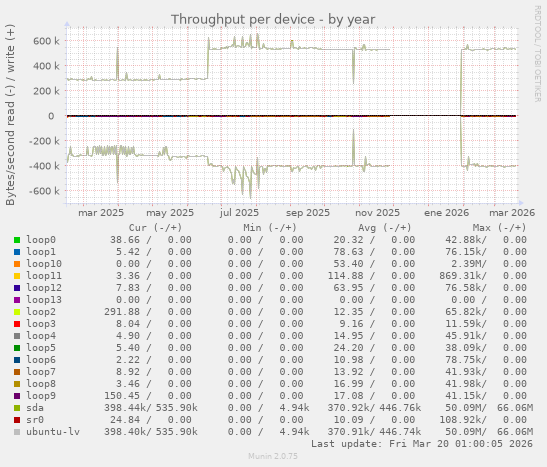Click the sda legend color swatch
Viewport: 547px width, 467px height.
17,408
